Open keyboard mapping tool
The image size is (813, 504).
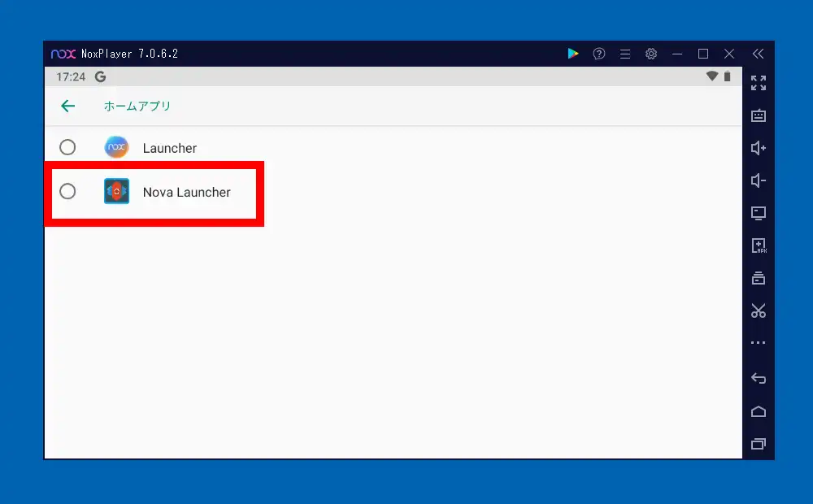[x=758, y=115]
